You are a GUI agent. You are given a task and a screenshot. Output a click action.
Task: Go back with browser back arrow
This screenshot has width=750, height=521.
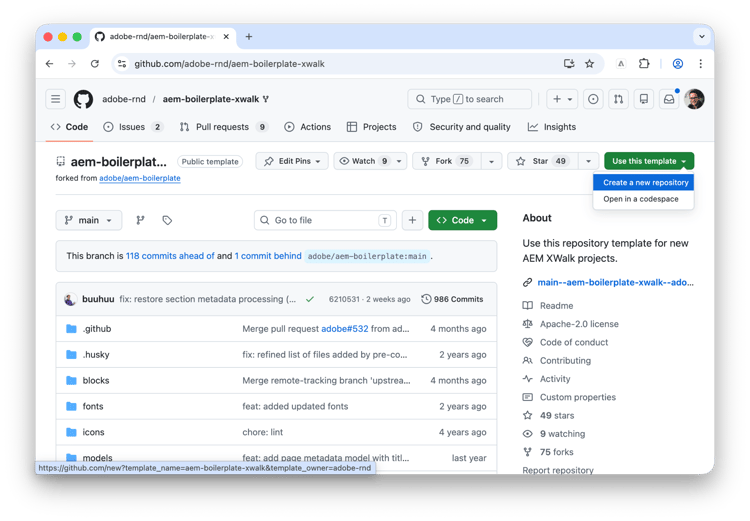click(x=49, y=64)
